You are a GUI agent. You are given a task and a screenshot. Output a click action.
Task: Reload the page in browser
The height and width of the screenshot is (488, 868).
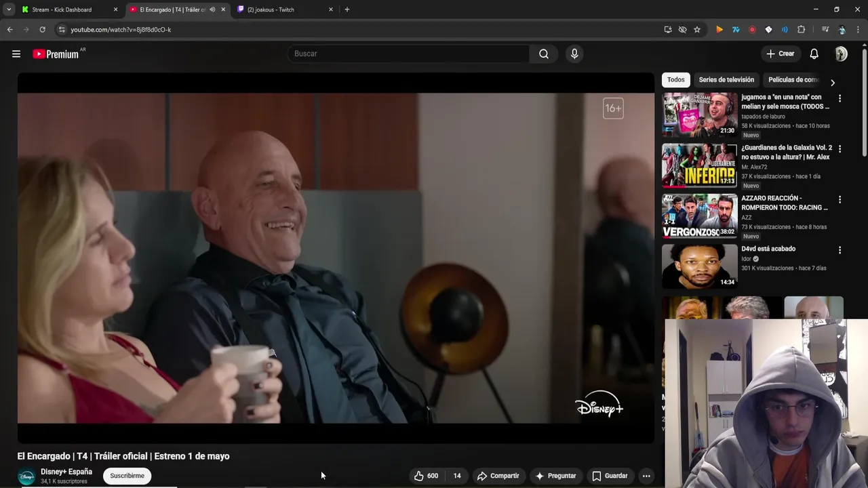coord(42,30)
